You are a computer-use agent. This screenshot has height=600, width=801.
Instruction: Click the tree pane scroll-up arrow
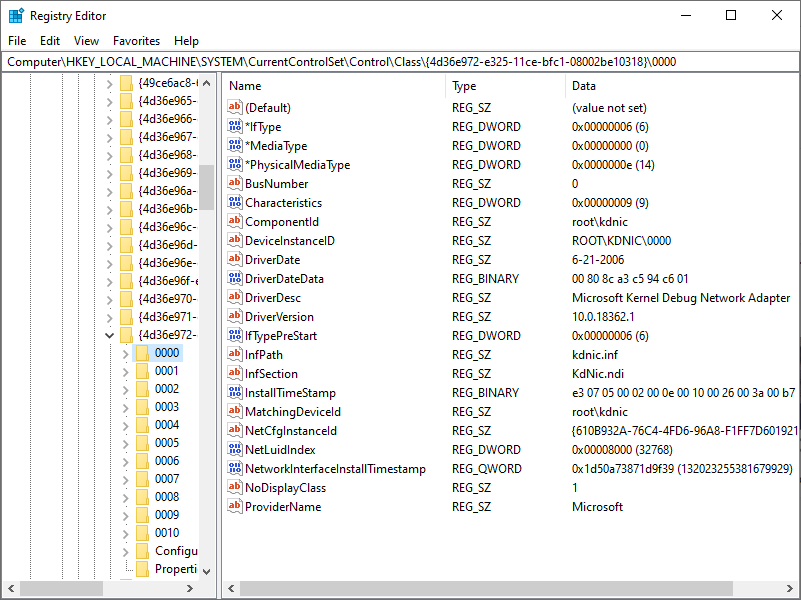click(x=206, y=83)
